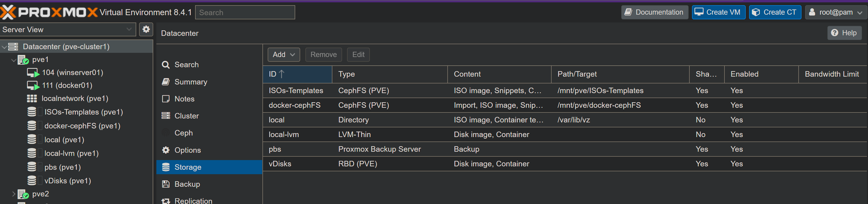The height and width of the screenshot is (204, 868).
Task: Click the Path/Target column header
Action: (620, 74)
